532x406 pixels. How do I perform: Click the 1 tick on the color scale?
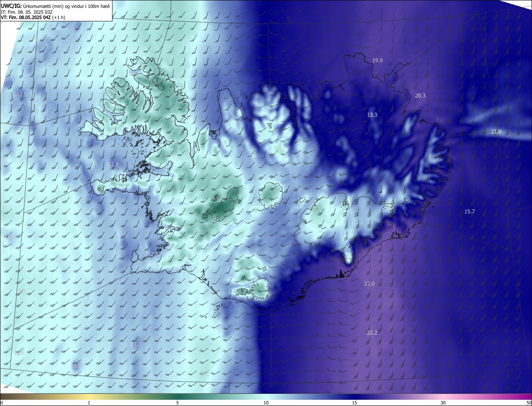point(89,403)
